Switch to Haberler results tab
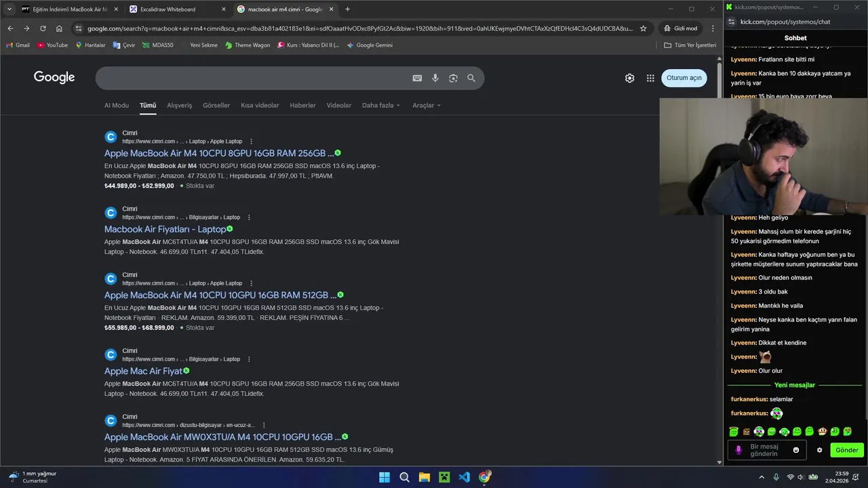Viewport: 868px width, 488px height. point(302,105)
